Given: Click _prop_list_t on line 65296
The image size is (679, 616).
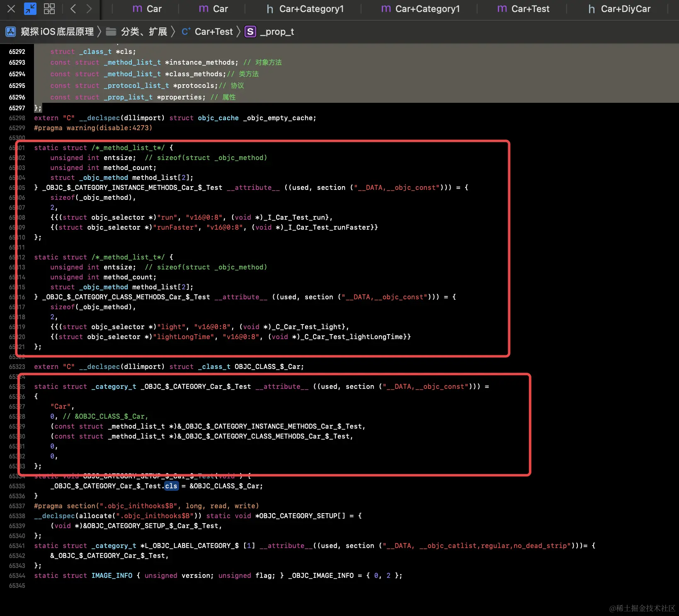Looking at the screenshot, I should [x=128, y=97].
